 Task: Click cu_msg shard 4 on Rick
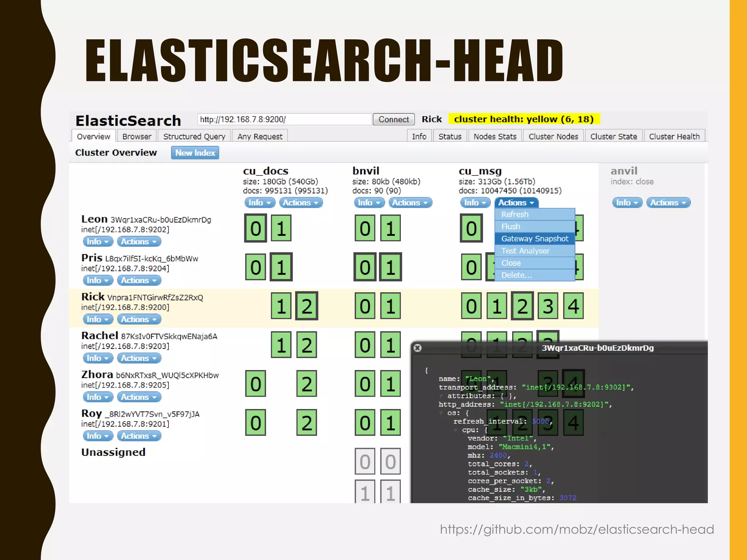click(573, 306)
